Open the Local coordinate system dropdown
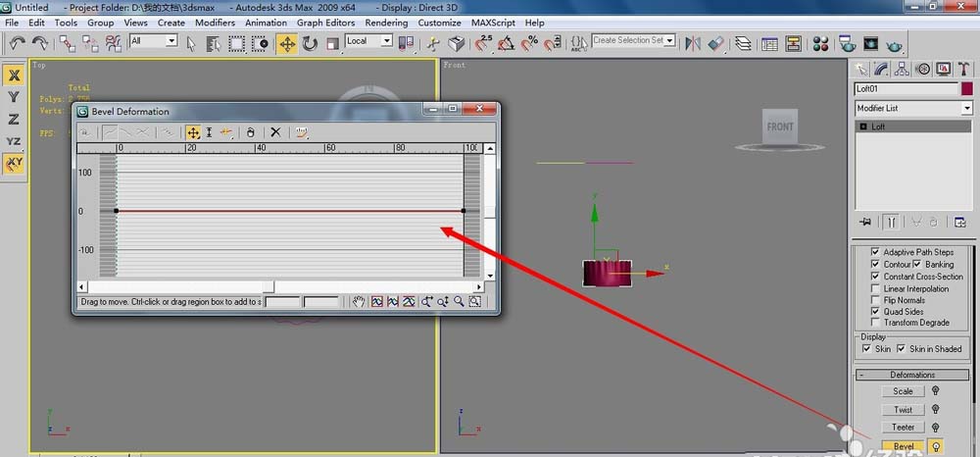This screenshot has width=980, height=457. coord(386,40)
